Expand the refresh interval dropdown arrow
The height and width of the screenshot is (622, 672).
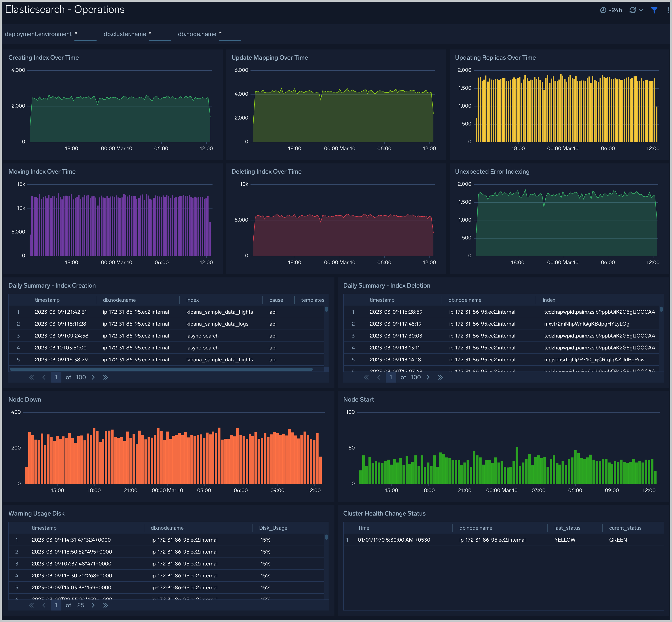coord(641,10)
